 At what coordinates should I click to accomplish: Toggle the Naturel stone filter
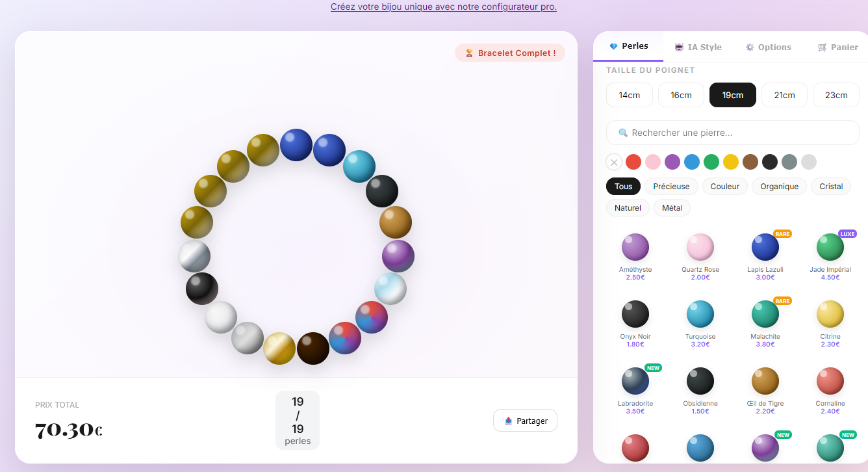[x=627, y=207]
